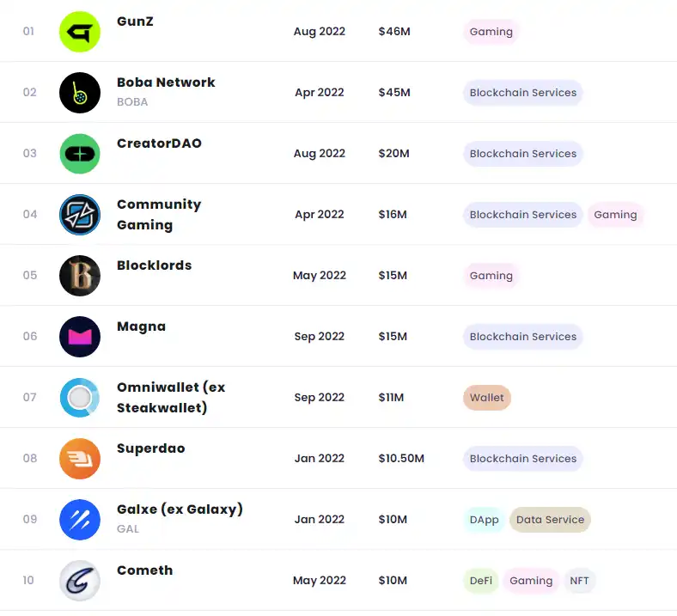The image size is (677, 616).
Task: Select the DeFi tag on Cometh row
Action: [x=481, y=581]
